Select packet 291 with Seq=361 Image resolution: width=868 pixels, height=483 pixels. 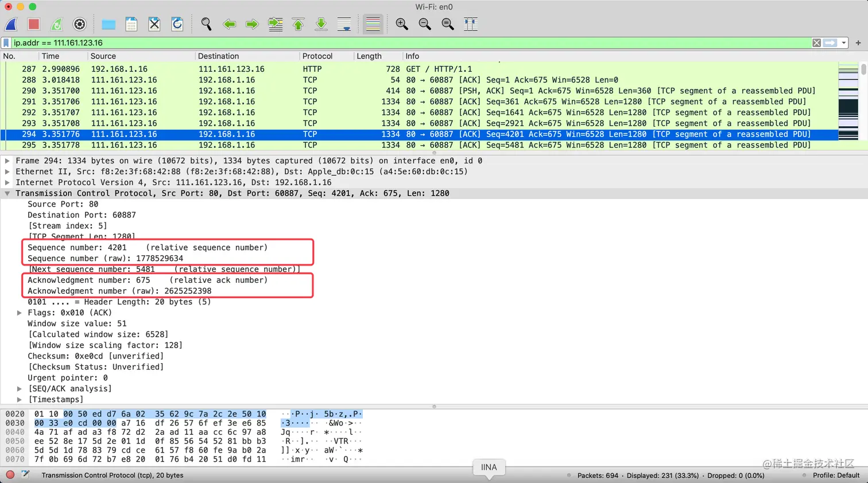point(419,102)
